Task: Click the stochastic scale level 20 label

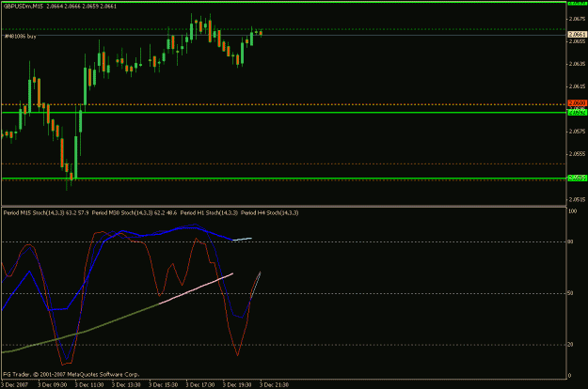Action: pos(570,345)
